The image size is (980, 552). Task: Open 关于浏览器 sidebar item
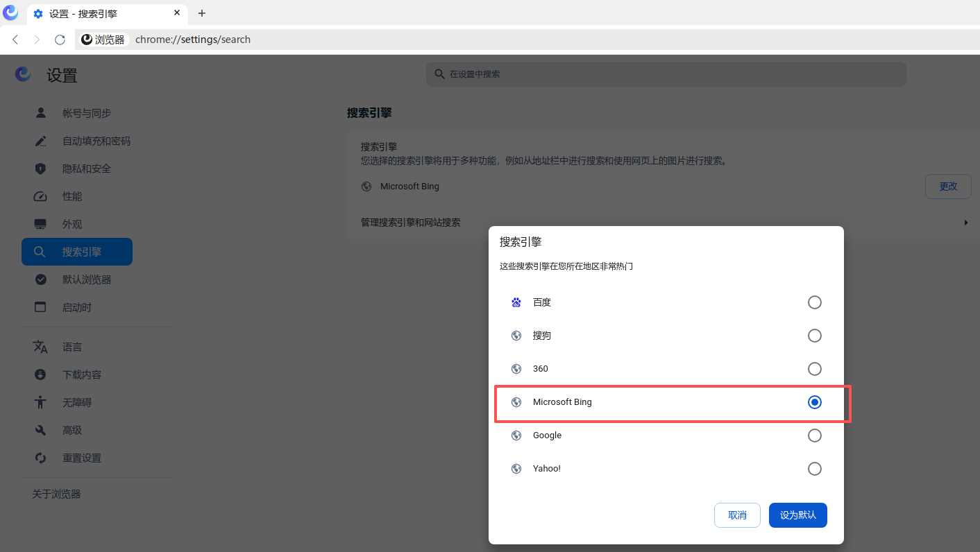pyautogui.click(x=56, y=494)
